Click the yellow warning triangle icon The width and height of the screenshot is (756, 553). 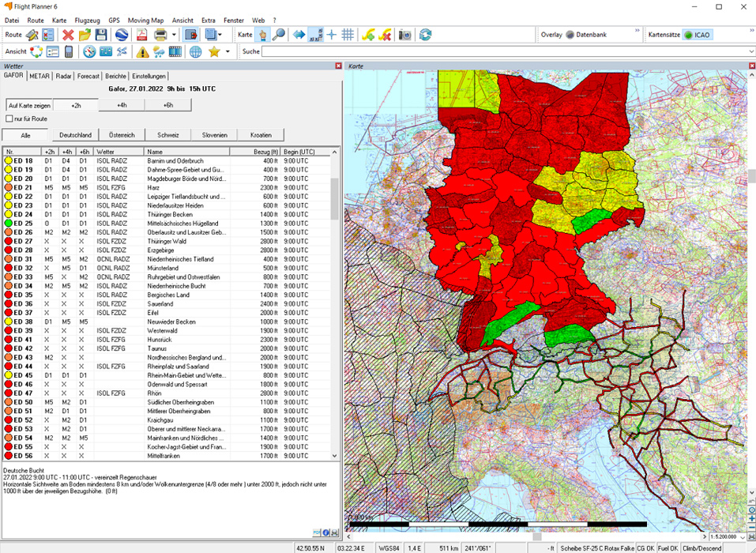click(x=142, y=52)
